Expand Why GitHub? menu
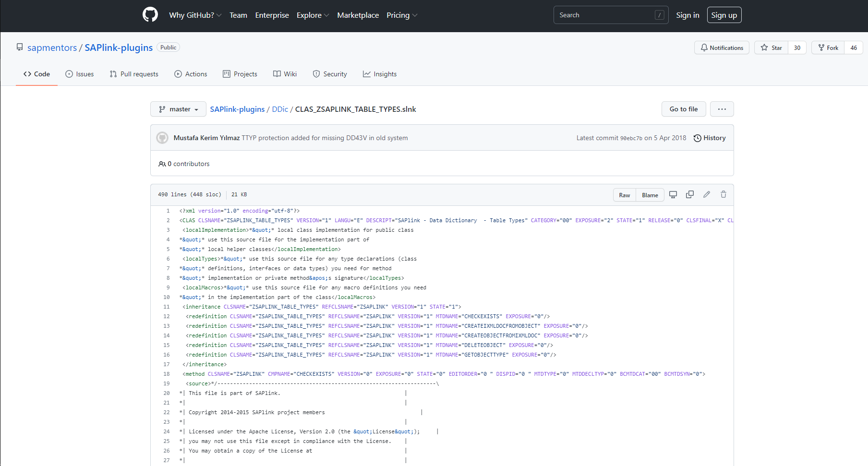868x466 pixels. pos(195,15)
